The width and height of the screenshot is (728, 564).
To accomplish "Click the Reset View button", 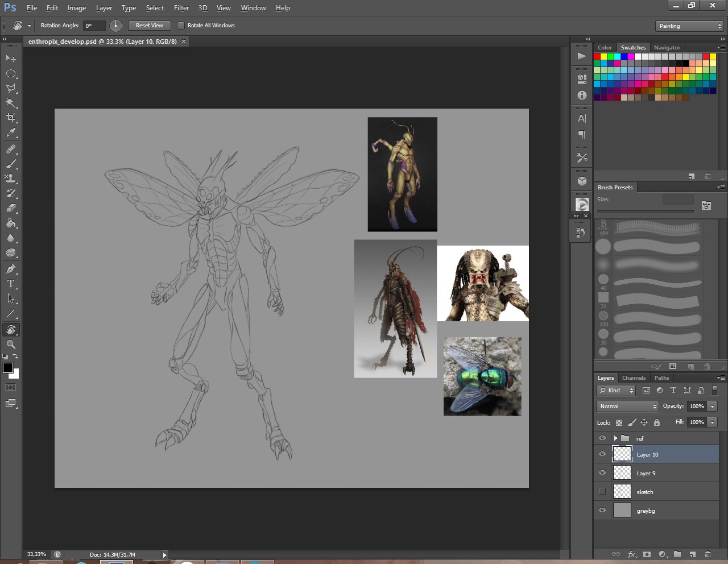I will (149, 26).
